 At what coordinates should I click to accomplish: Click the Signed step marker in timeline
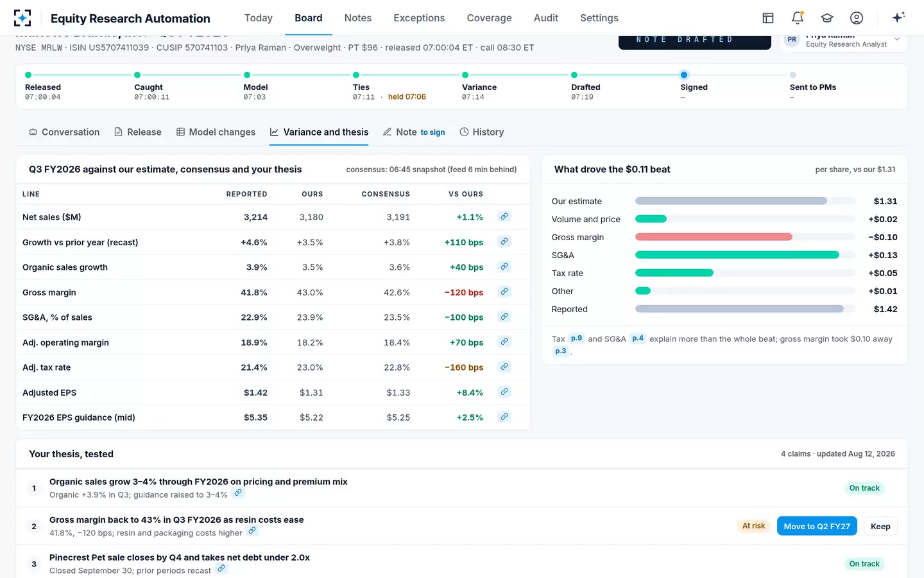click(684, 75)
